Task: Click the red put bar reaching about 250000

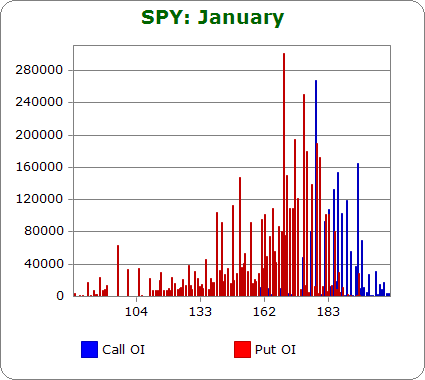Action: coord(304,195)
